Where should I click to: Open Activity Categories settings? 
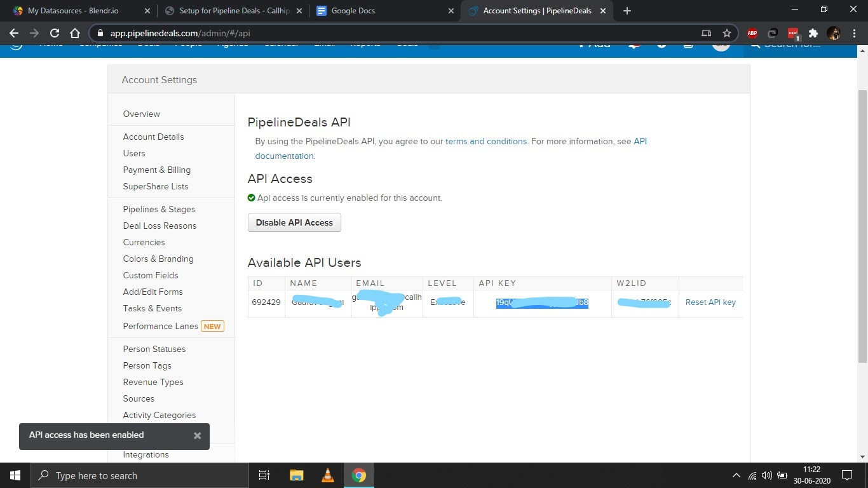coord(159,416)
